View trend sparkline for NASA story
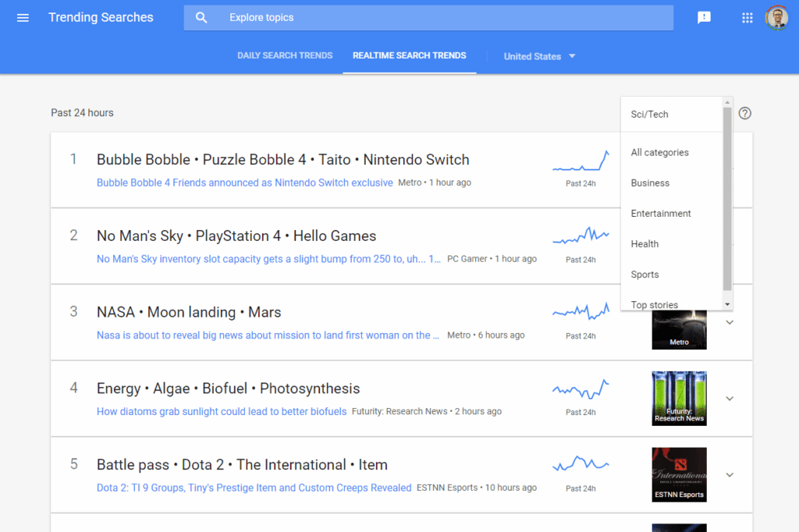This screenshot has height=532, width=799. click(581, 311)
